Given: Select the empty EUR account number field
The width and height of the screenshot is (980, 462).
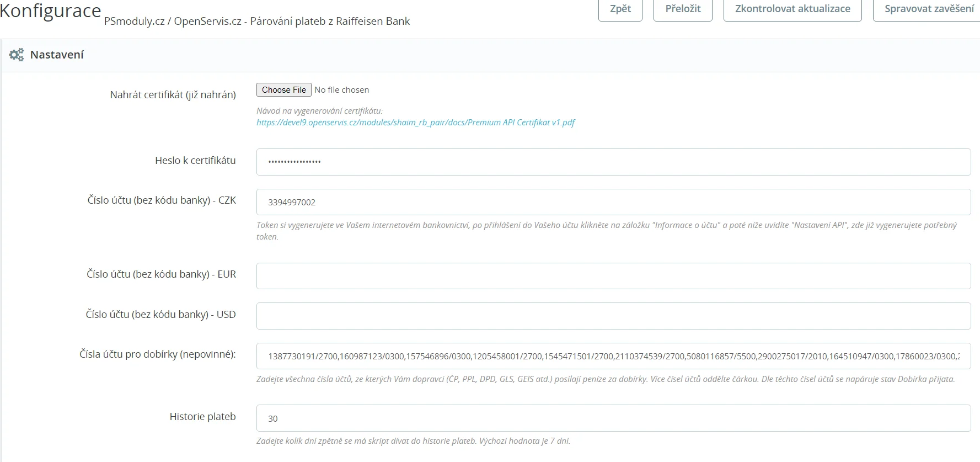Looking at the screenshot, I should pyautogui.click(x=613, y=276).
